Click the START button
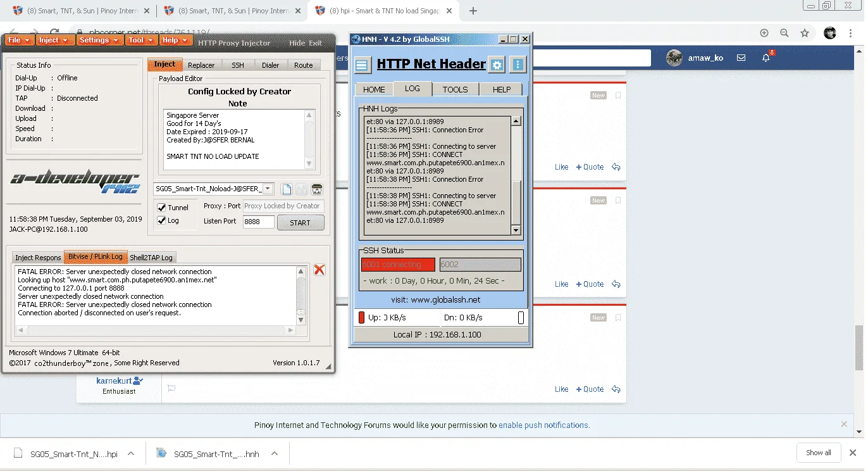This screenshot has height=471, width=868. [300, 222]
